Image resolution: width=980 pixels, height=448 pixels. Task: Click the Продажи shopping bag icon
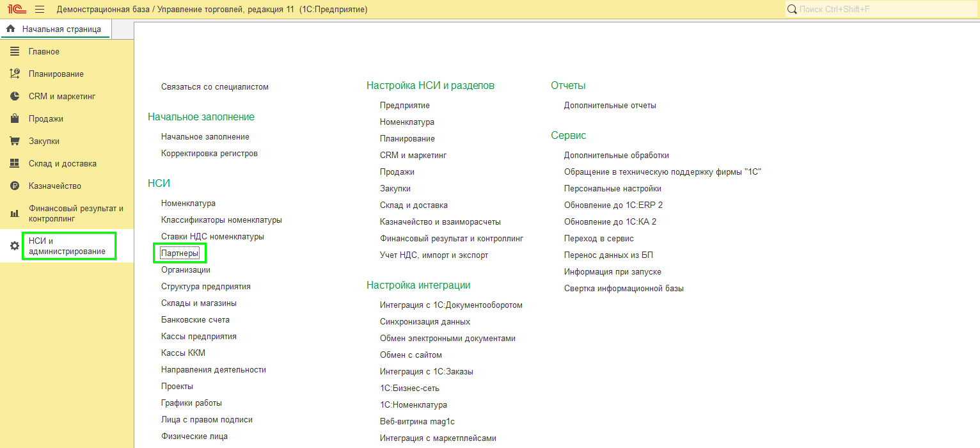tap(15, 118)
